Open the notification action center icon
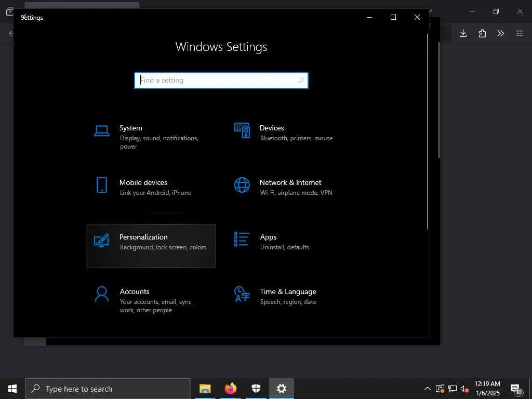This screenshot has height=399, width=532. pyautogui.click(x=516, y=389)
